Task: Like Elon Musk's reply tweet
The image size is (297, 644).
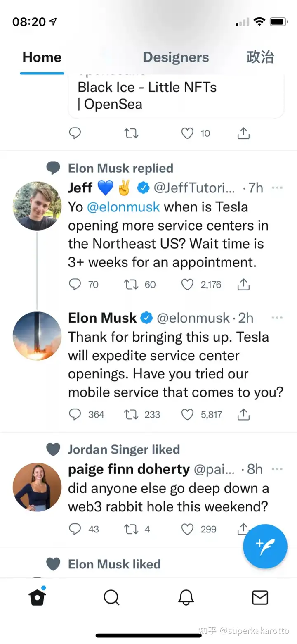Action: click(x=188, y=414)
